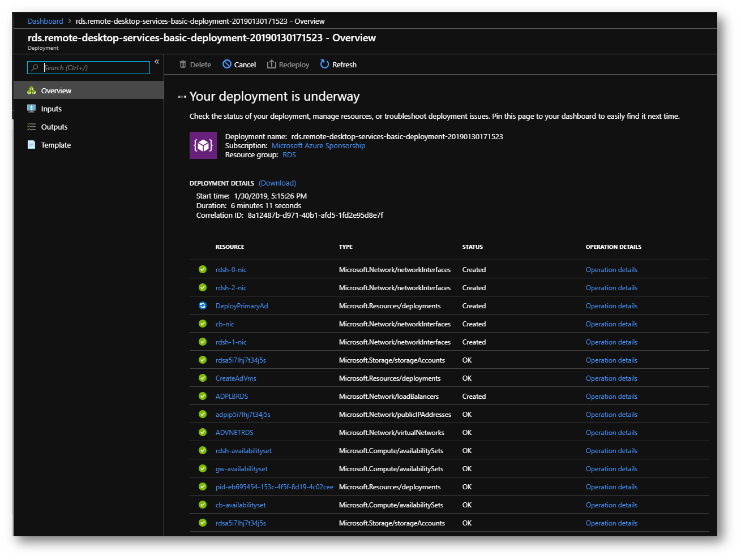Click the Cancel button label
Viewport: 741px width, 560px height.
coord(245,64)
